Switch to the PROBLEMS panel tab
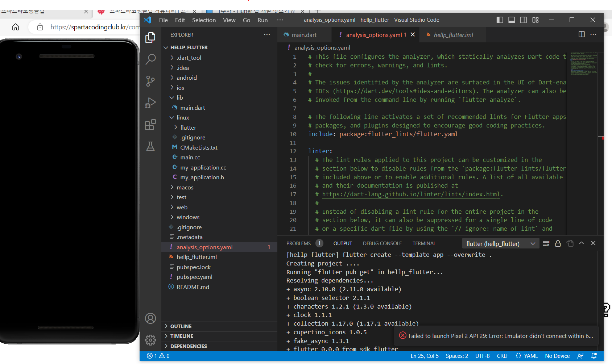This screenshot has width=612, height=364. tap(298, 243)
